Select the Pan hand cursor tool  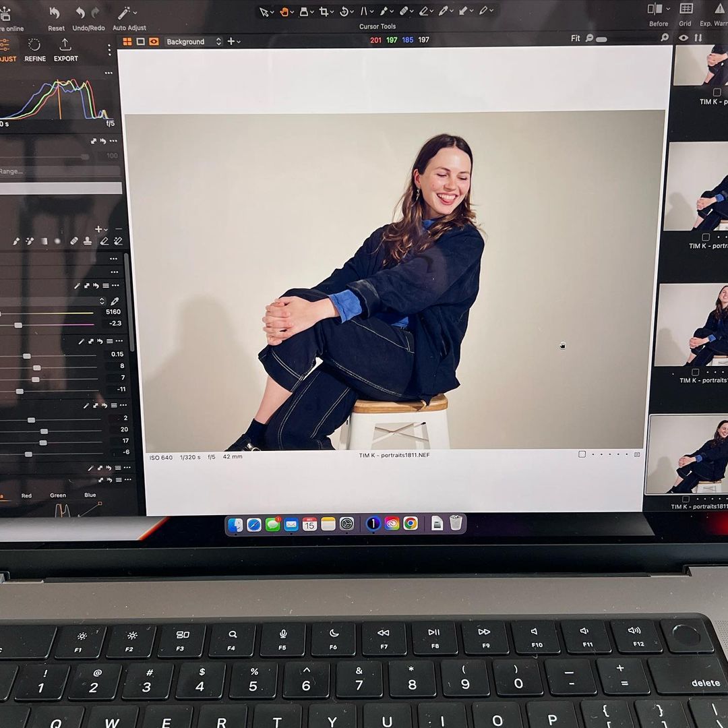[284, 11]
